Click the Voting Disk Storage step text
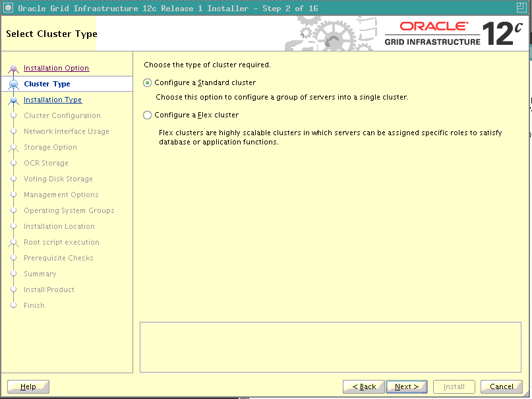 click(58, 179)
